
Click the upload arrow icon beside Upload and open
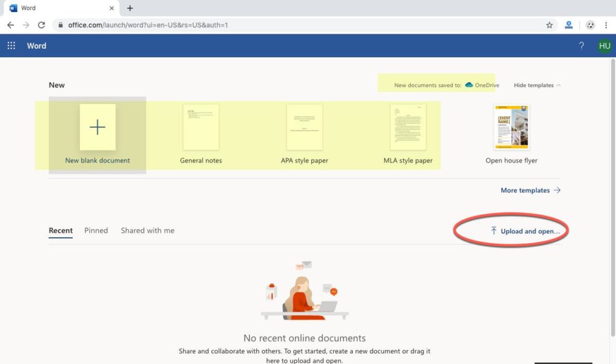[x=493, y=231]
